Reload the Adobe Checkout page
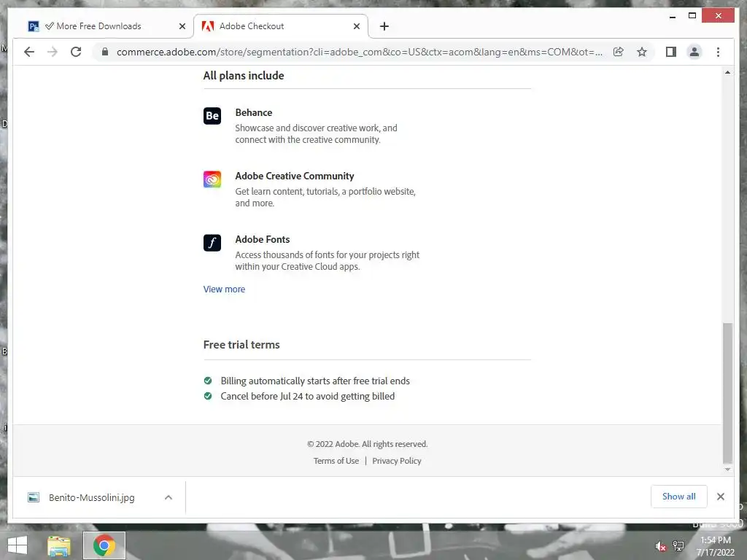The height and width of the screenshot is (560, 747). point(76,52)
